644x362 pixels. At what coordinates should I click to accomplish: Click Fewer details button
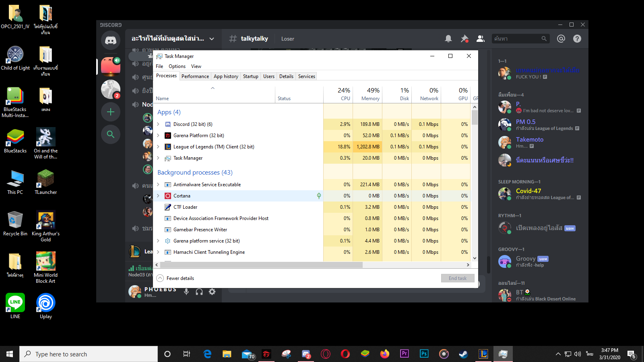[175, 278]
